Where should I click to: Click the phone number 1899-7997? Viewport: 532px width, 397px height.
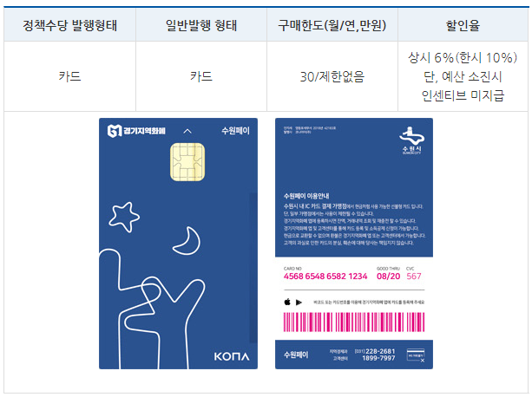click(x=378, y=358)
